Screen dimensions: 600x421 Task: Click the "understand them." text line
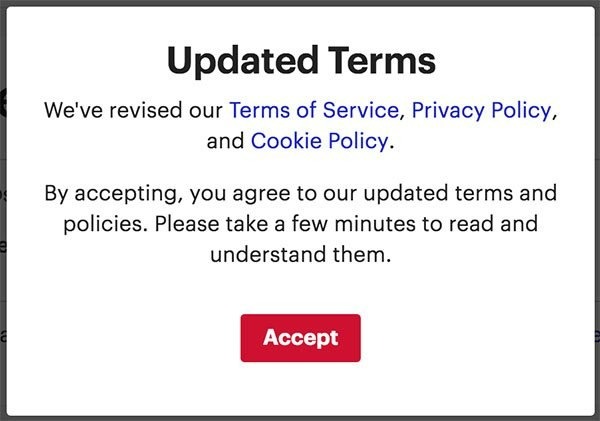pyautogui.click(x=300, y=254)
